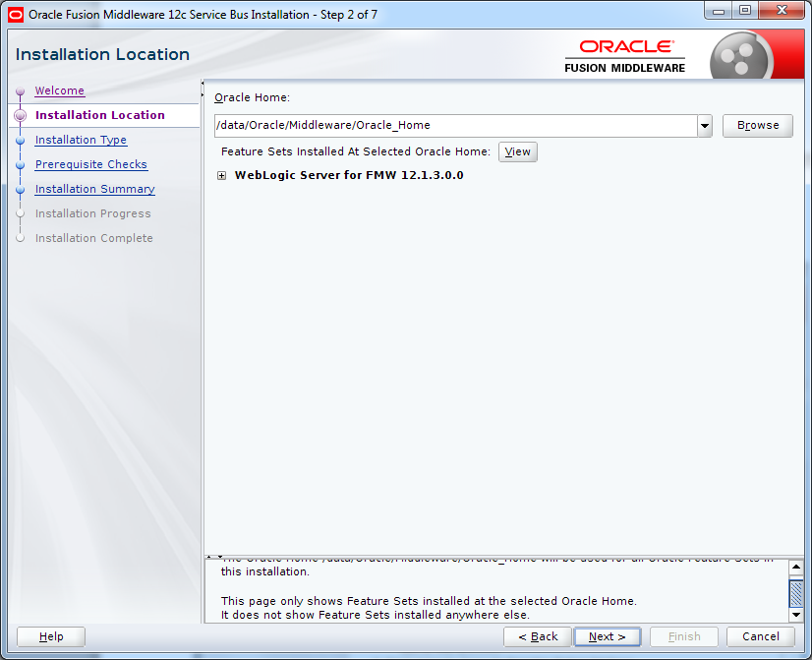812x660 pixels.
Task: Open the Installation Type step link
Action: (x=81, y=140)
